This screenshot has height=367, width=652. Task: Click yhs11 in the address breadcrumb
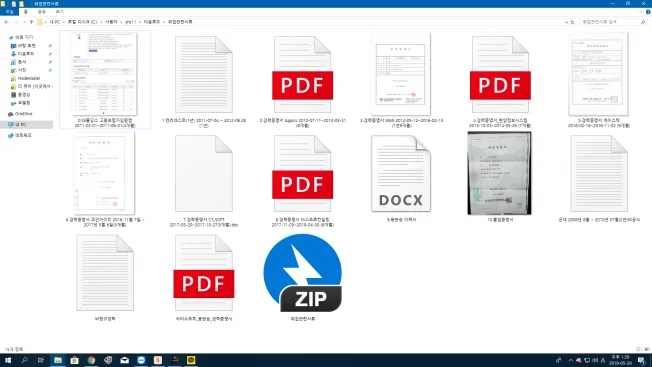(x=131, y=22)
